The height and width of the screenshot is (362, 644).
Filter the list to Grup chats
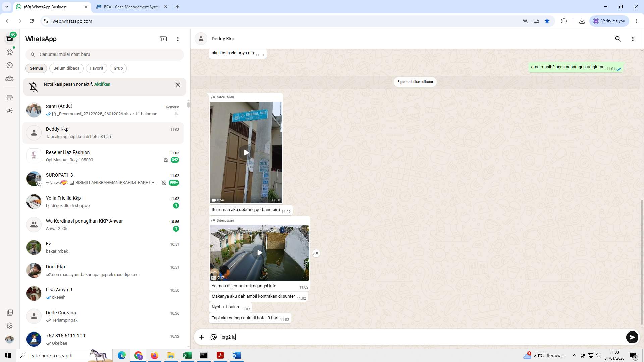[x=118, y=68]
